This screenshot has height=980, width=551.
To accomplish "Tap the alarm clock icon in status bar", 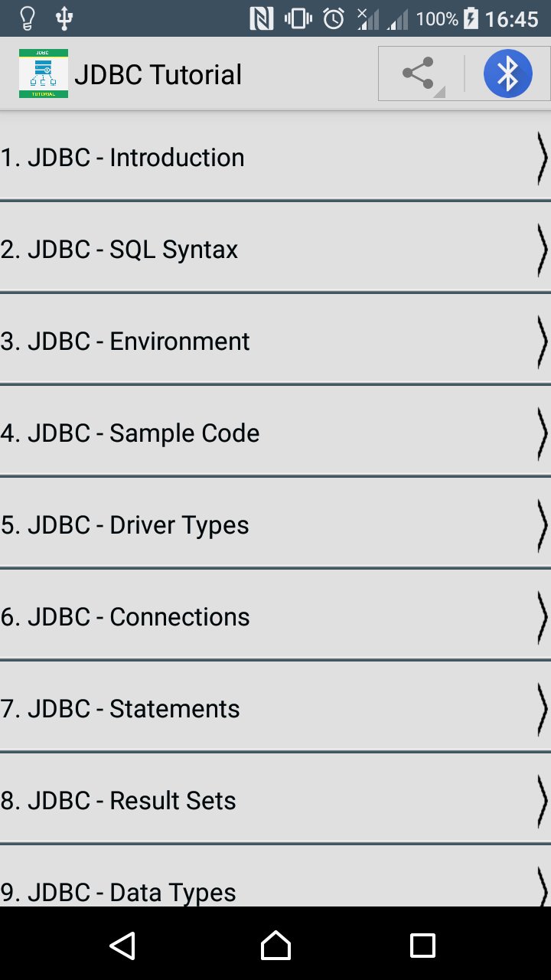I will (x=331, y=17).
